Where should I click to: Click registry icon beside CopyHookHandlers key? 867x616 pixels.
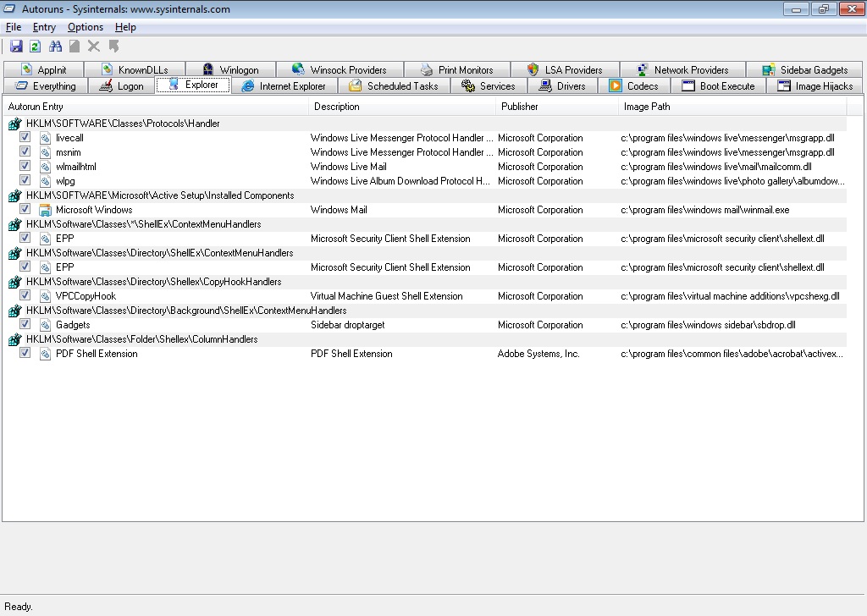click(x=15, y=282)
